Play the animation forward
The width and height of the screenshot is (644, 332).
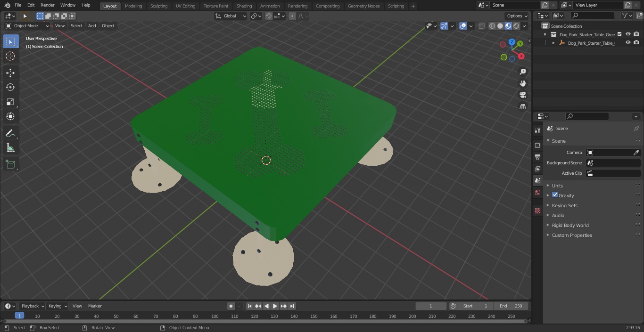click(x=275, y=306)
